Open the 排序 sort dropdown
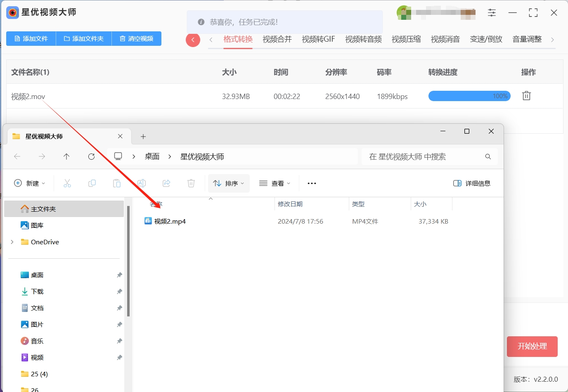 tap(229, 183)
